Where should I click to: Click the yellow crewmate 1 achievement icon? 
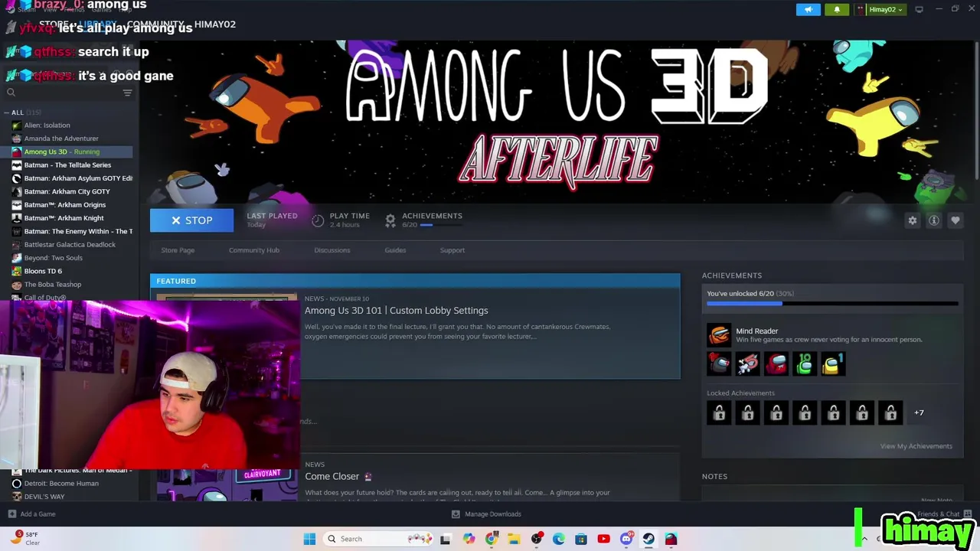[x=833, y=364]
